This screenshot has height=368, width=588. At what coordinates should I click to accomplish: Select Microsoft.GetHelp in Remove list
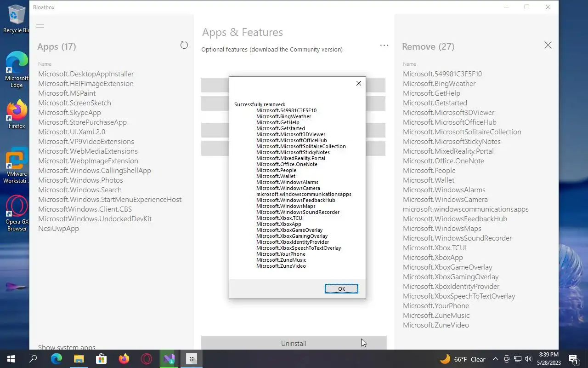[x=431, y=93]
